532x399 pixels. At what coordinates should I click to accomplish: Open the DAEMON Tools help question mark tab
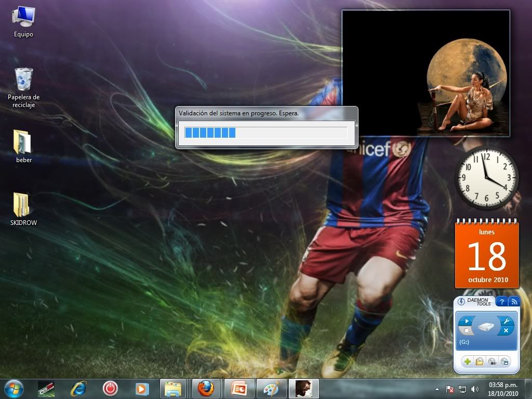[x=502, y=301]
